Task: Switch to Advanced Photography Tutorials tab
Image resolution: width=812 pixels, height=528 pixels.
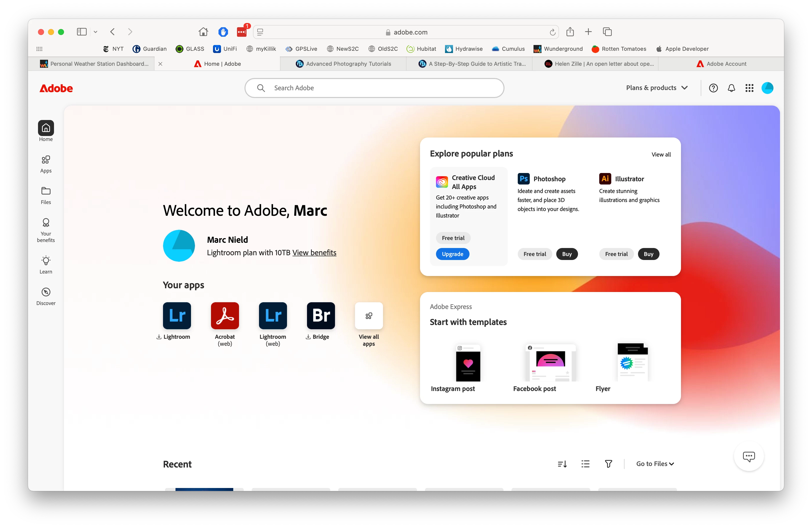Action: tap(343, 64)
